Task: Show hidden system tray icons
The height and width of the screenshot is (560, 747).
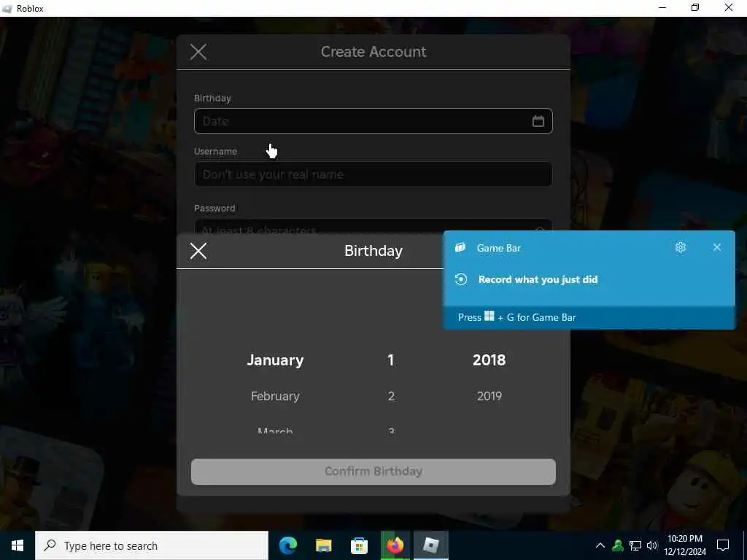Action: point(600,545)
